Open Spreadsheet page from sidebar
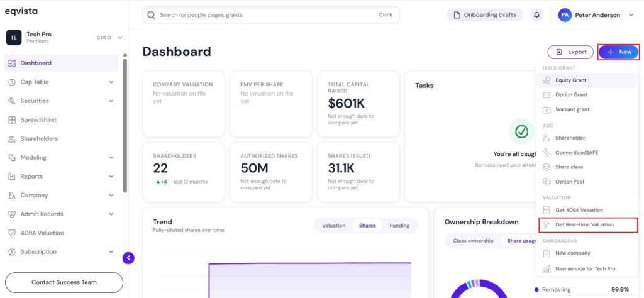644x298 pixels. pyautogui.click(x=61, y=120)
